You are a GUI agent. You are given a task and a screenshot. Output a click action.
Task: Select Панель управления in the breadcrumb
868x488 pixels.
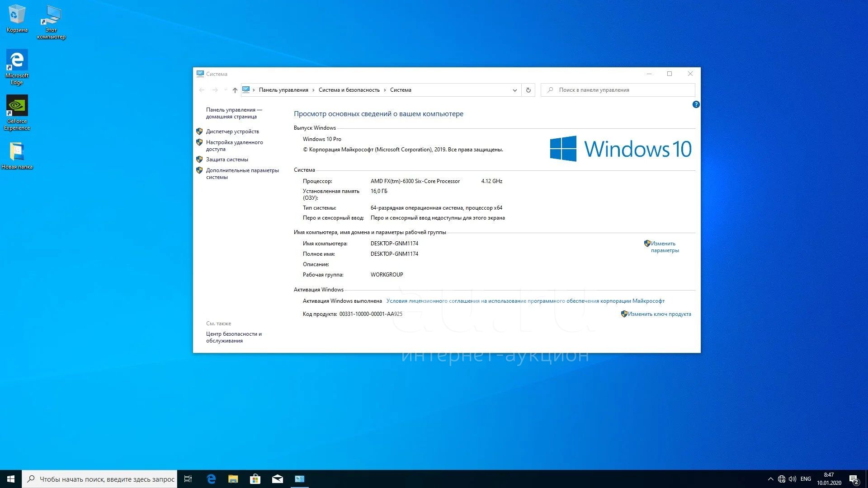(x=283, y=90)
